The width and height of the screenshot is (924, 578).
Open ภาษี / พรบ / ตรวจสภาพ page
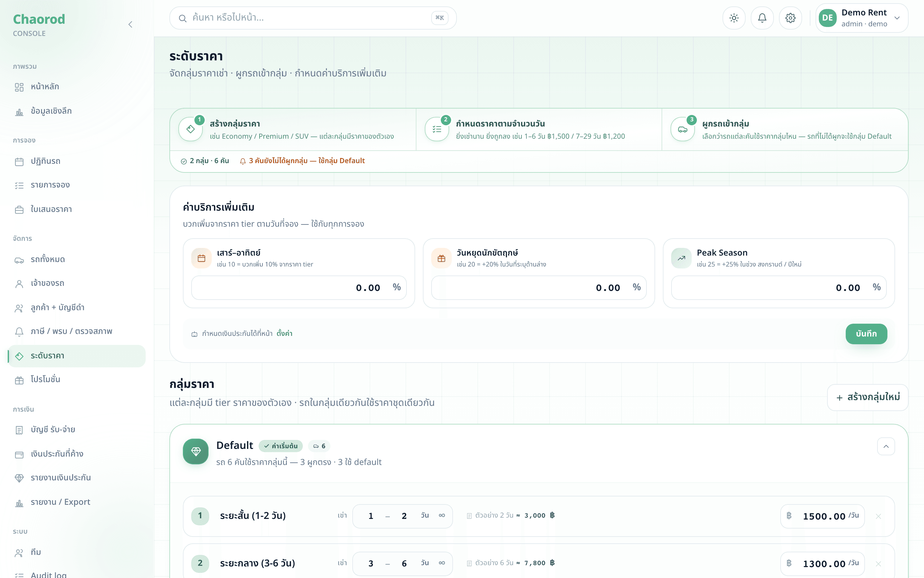tap(76, 331)
